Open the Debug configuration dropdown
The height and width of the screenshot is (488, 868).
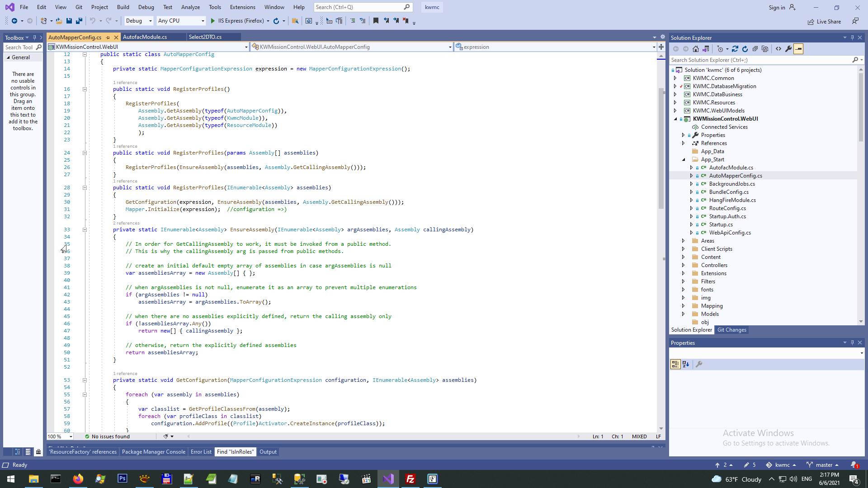click(138, 21)
